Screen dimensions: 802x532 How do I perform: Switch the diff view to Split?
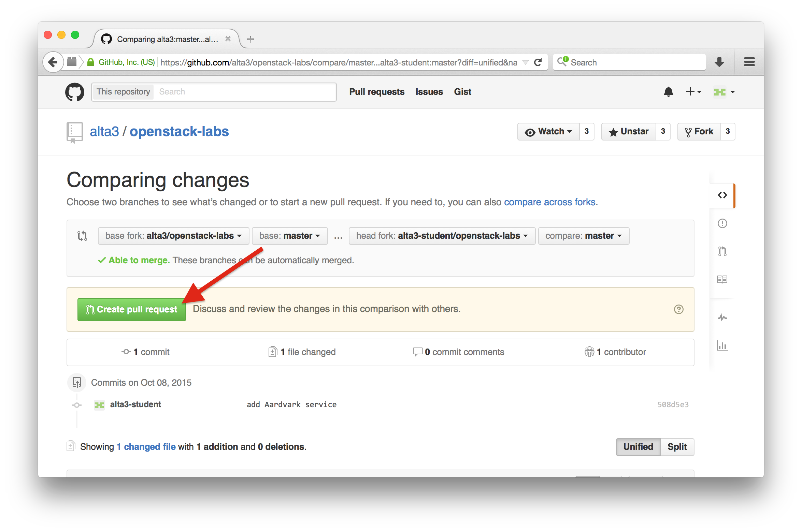click(677, 447)
